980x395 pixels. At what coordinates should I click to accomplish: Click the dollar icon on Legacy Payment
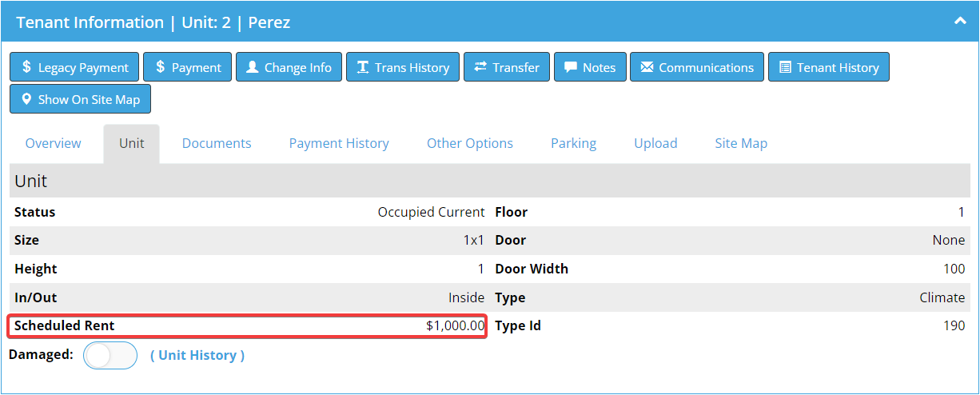pos(26,67)
